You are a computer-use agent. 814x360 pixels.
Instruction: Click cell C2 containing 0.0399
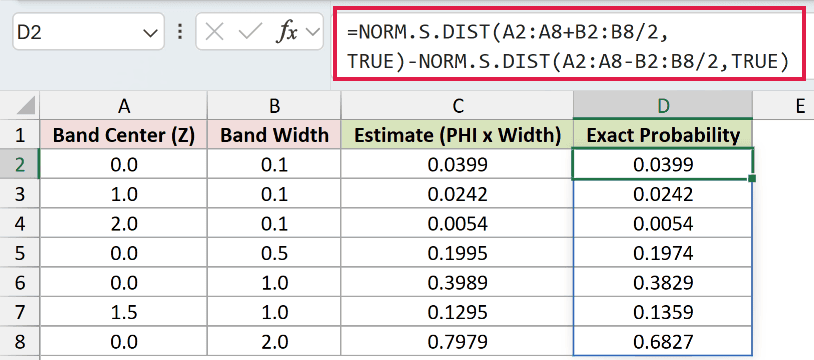[x=457, y=164]
